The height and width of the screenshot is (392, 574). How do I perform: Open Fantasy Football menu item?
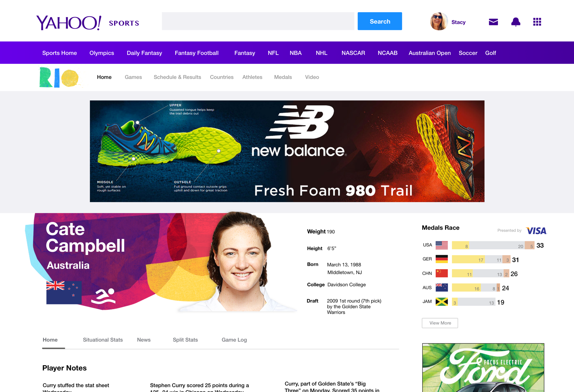[197, 53]
